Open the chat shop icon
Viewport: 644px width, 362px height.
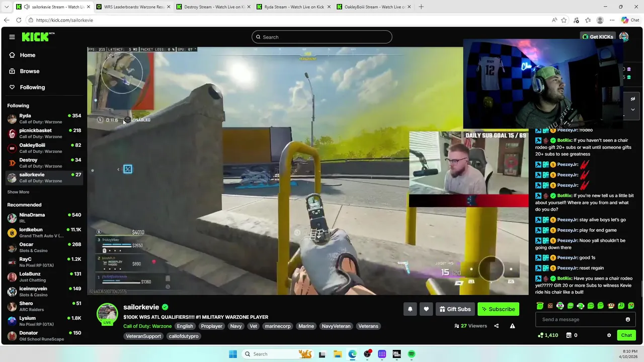point(569,335)
